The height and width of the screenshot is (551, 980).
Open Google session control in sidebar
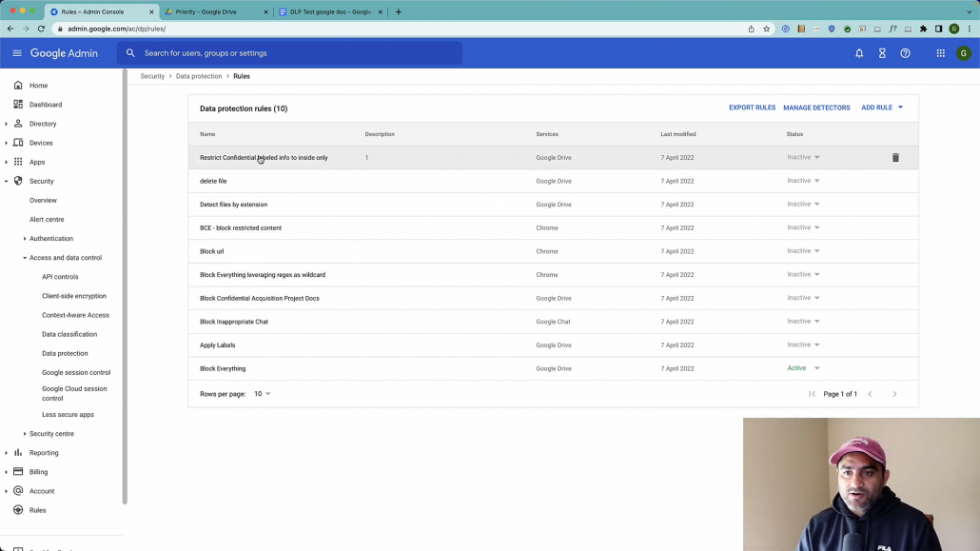pos(76,372)
